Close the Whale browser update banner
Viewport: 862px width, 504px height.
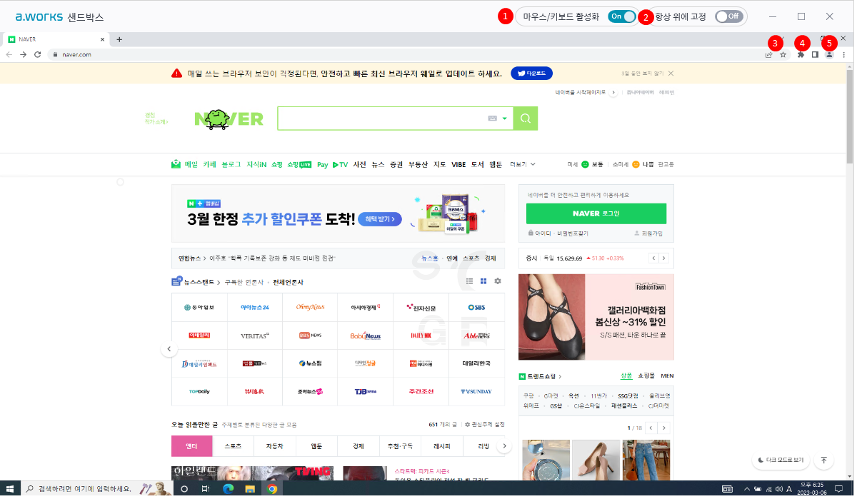[x=671, y=73]
